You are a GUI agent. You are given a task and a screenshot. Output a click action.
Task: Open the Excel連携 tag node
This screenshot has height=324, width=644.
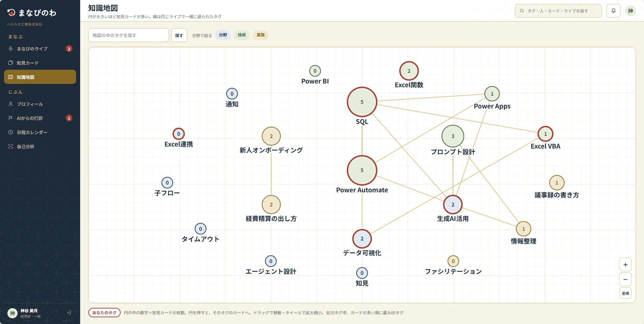coord(179,134)
